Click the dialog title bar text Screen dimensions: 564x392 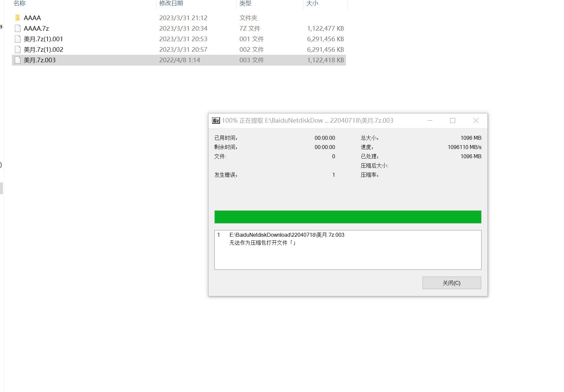coord(307,121)
